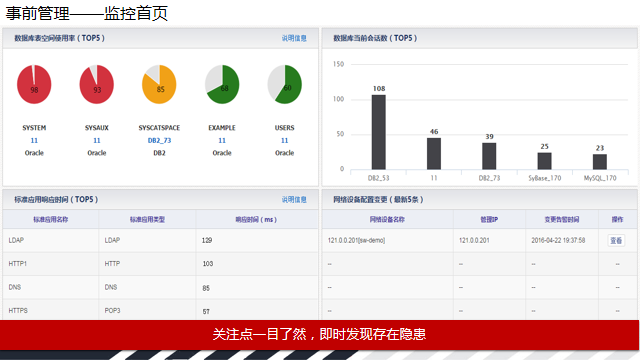Click the DB2_53 bar with value 108
Viewport: 640px width, 360px height.
379,132
